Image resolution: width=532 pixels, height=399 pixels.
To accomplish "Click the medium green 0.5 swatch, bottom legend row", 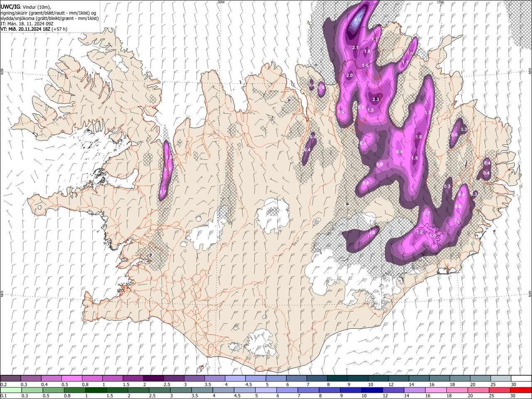I will point(54,390).
